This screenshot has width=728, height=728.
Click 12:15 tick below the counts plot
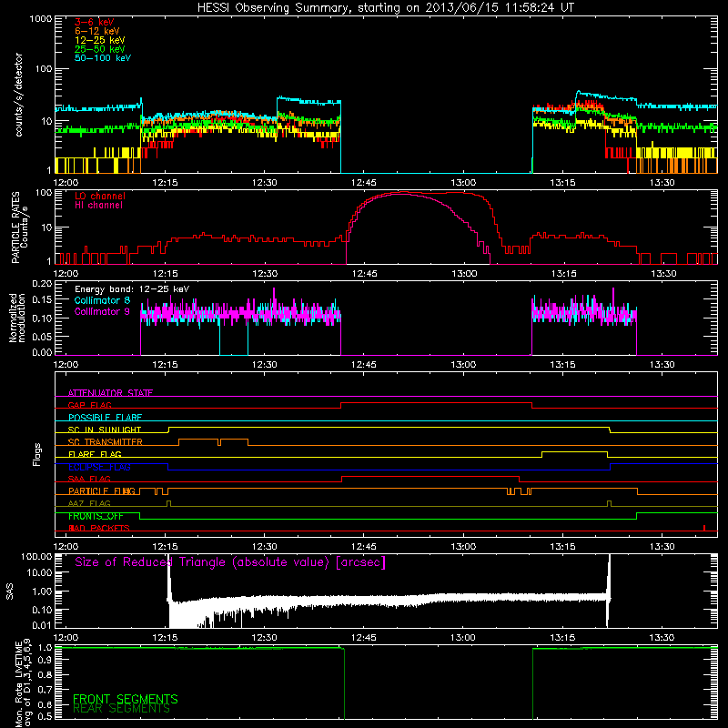(x=165, y=183)
